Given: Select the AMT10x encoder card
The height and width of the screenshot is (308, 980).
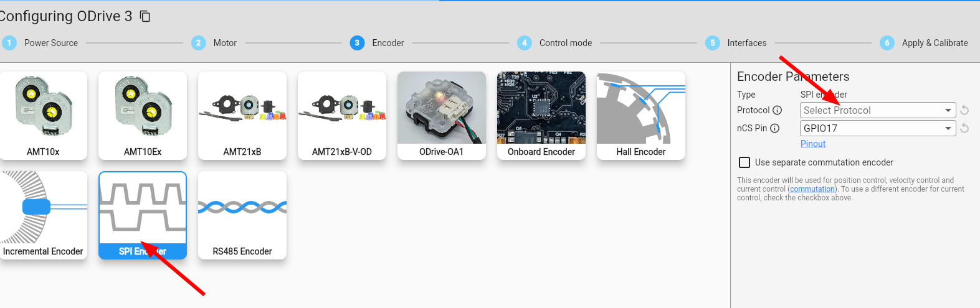Looking at the screenshot, I should click(x=43, y=115).
